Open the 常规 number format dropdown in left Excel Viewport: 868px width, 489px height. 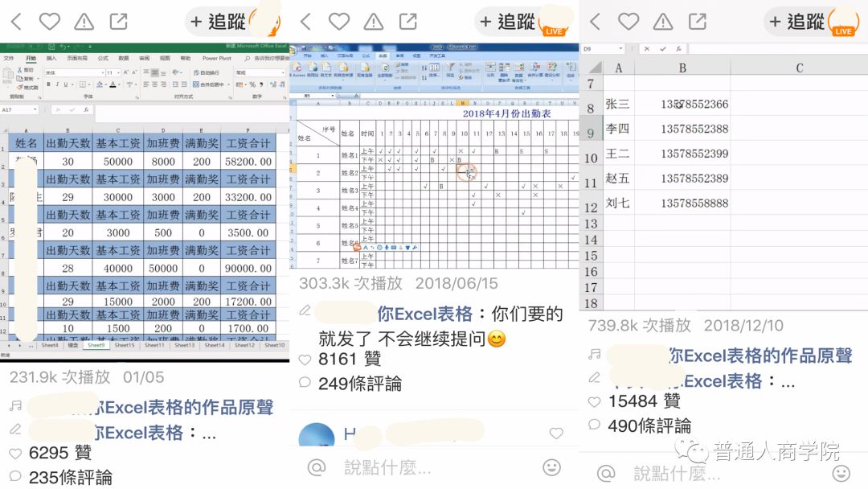(283, 73)
